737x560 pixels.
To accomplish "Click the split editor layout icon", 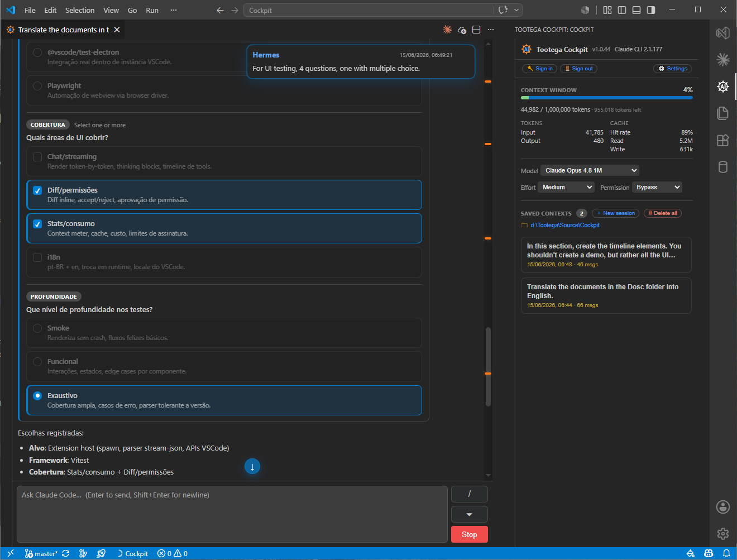I will point(476,30).
